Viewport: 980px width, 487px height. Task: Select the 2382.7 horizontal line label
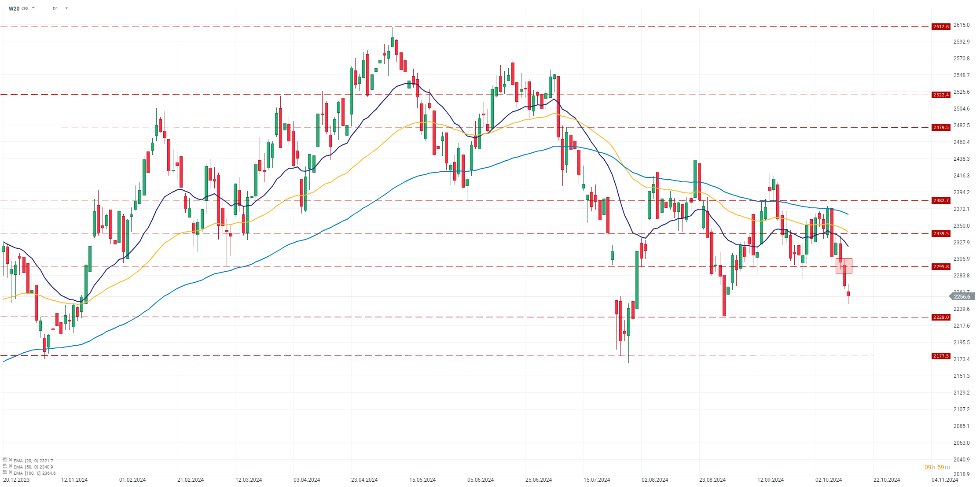941,201
